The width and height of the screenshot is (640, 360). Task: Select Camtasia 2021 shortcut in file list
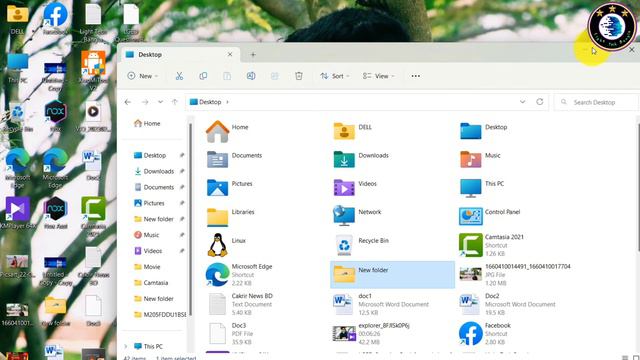(x=491, y=245)
